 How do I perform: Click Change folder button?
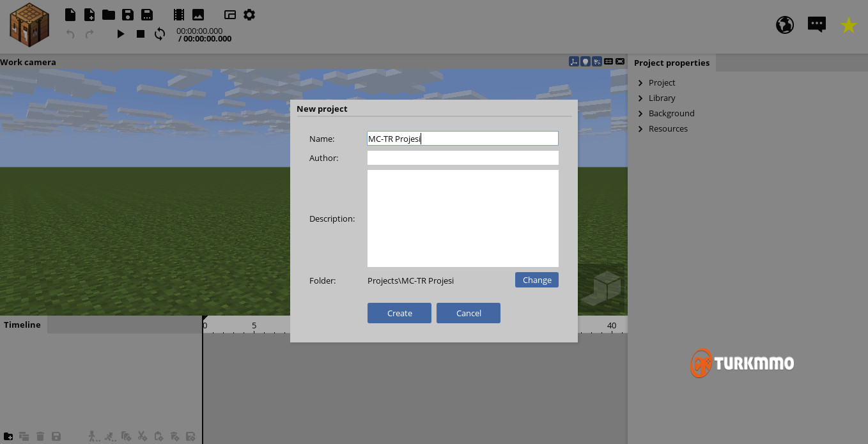pyautogui.click(x=537, y=280)
